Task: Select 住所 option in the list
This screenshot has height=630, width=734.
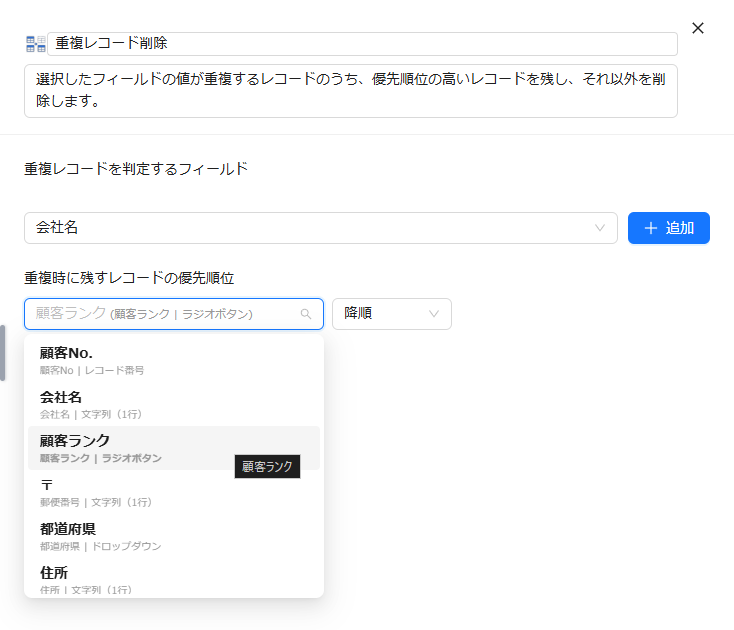Action: (174, 579)
